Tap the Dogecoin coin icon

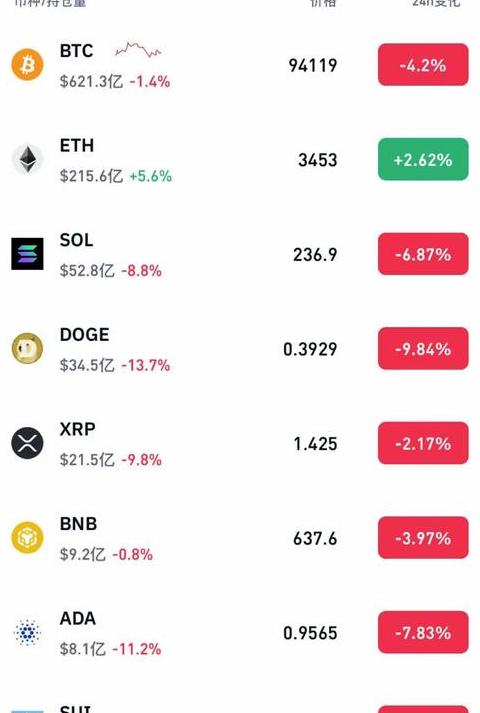pyautogui.click(x=27, y=348)
